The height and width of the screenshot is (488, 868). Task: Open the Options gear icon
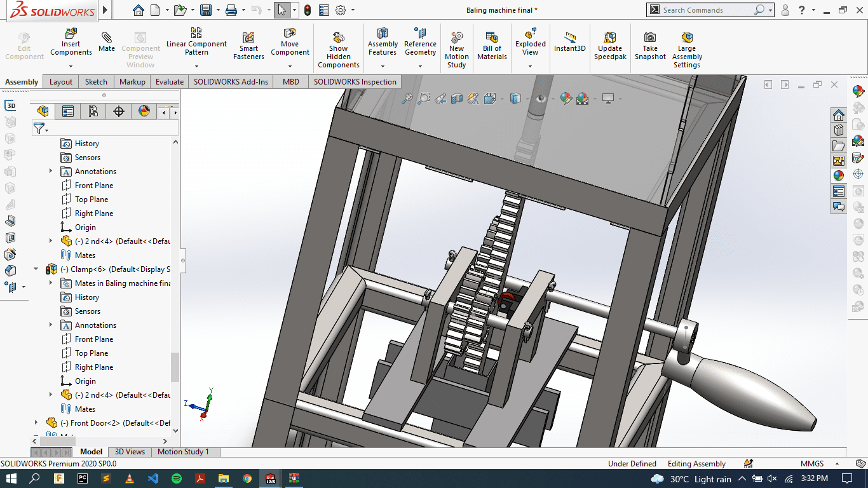click(x=341, y=10)
